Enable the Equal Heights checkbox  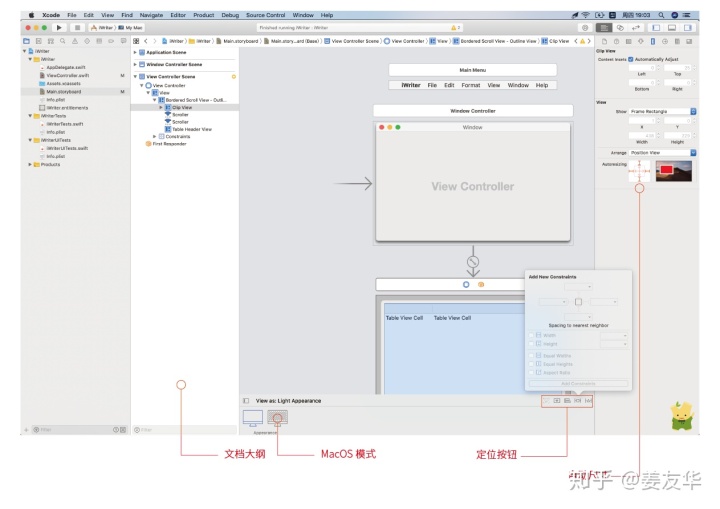531,364
